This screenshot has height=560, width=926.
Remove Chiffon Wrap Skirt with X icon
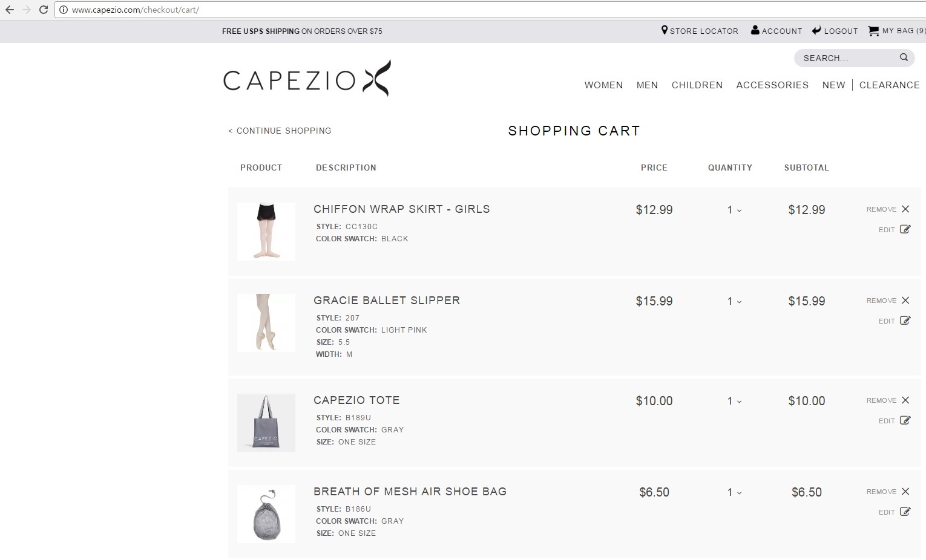click(905, 209)
